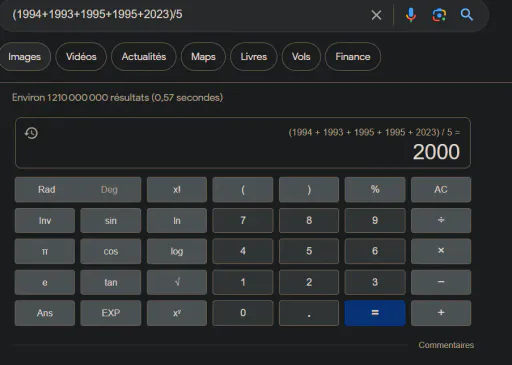Select Rad angle mode
Screen dimensions: 512x365
point(46,190)
